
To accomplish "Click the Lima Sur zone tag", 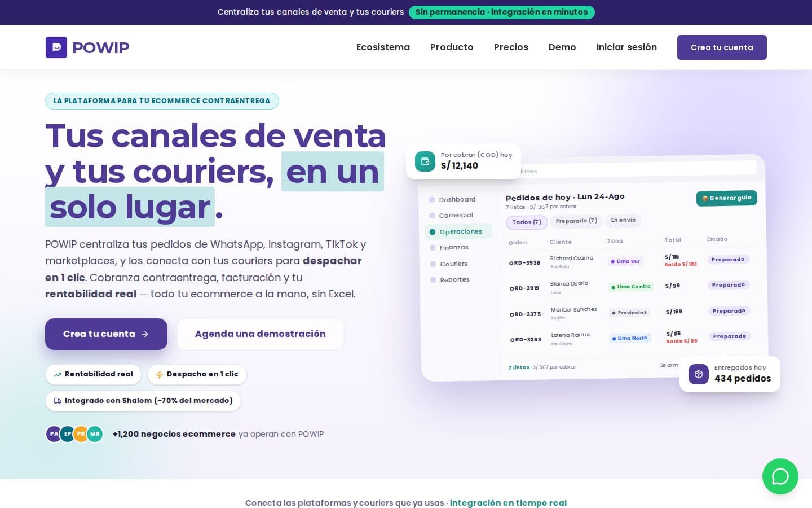I will point(625,261).
